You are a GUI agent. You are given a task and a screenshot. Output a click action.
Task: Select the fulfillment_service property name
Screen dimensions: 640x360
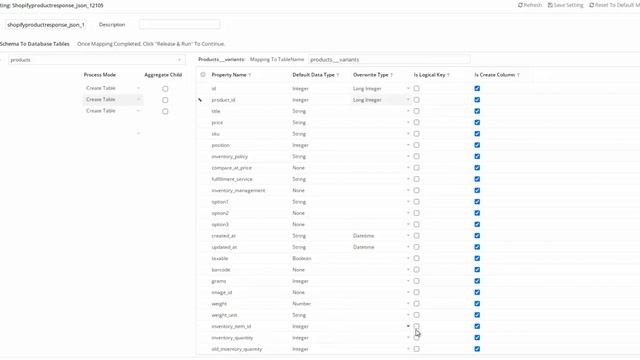pyautogui.click(x=232, y=179)
